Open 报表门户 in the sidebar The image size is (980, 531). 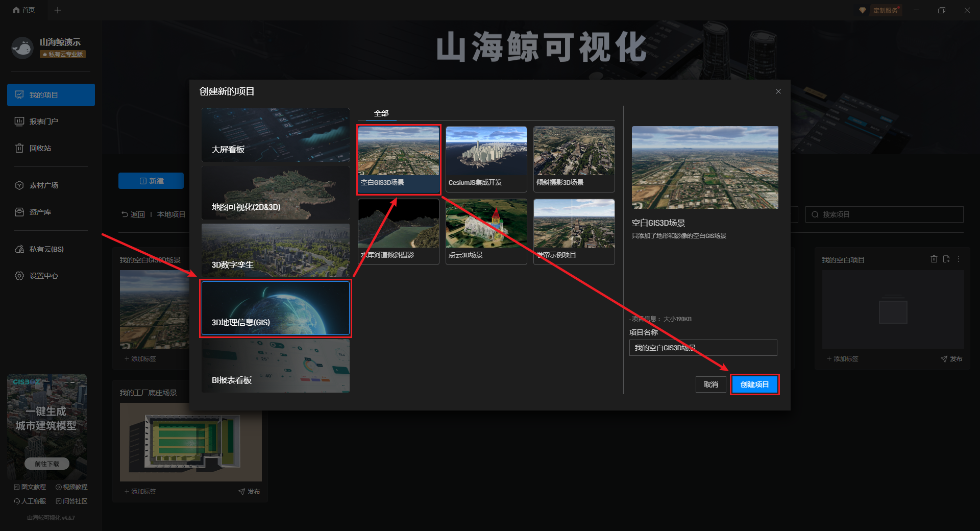pos(43,122)
